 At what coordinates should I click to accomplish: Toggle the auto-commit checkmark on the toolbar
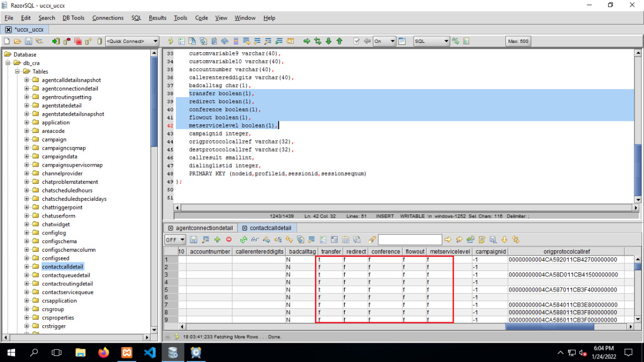pyautogui.click(x=357, y=41)
